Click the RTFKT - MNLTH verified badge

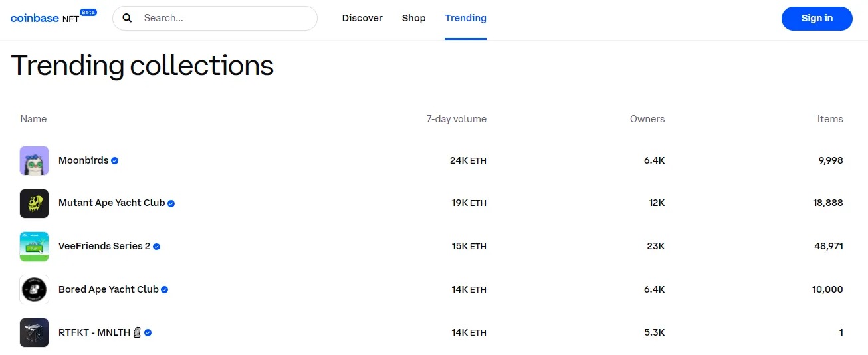148,332
